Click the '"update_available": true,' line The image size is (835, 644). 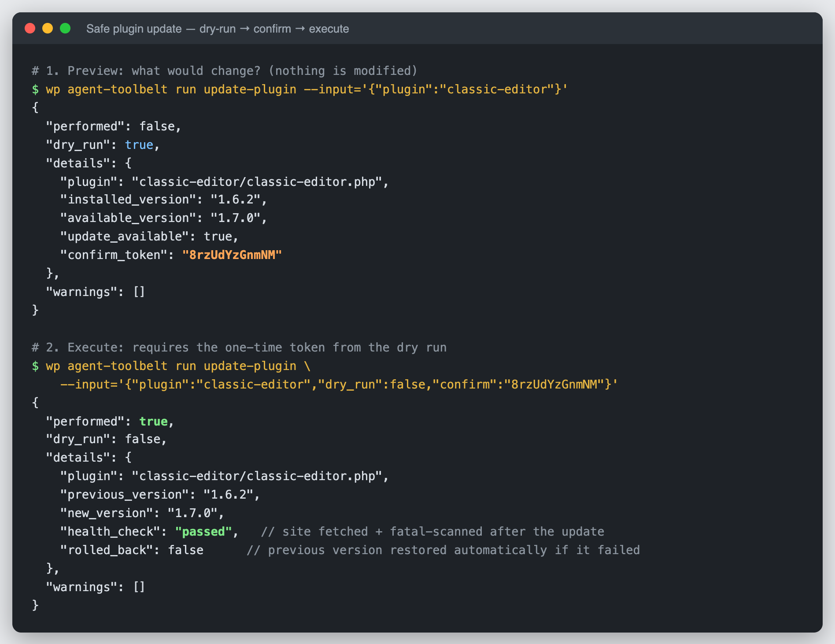tap(149, 237)
